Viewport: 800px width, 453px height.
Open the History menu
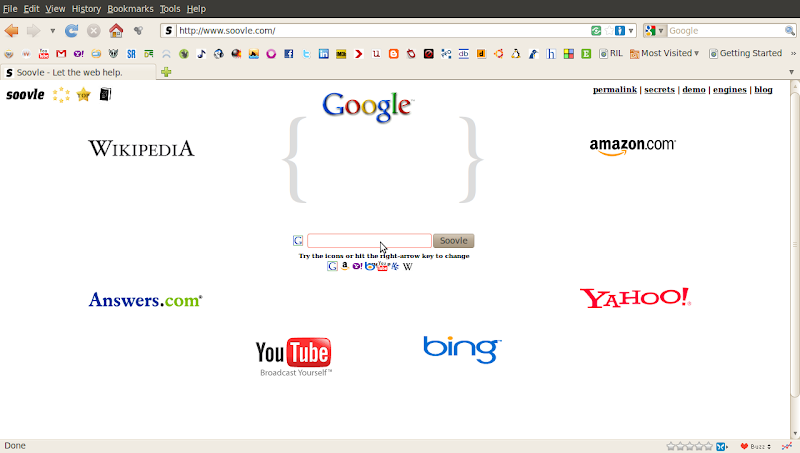[x=86, y=9]
